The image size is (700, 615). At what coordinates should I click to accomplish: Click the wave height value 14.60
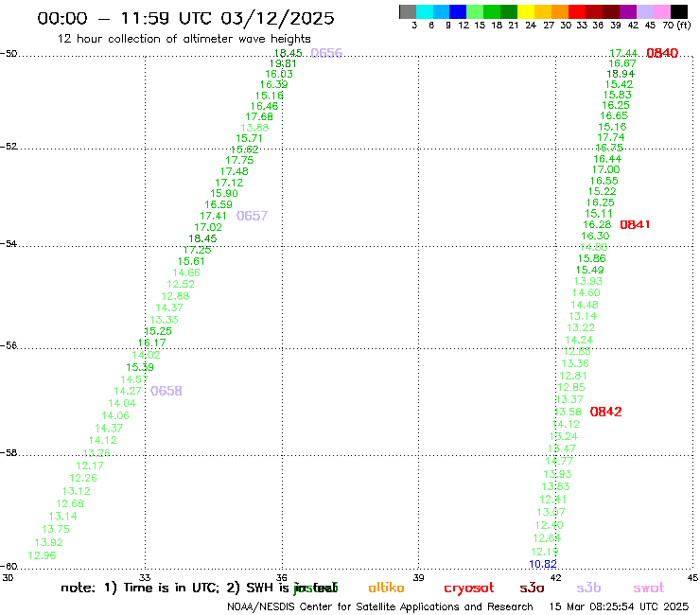click(586, 293)
